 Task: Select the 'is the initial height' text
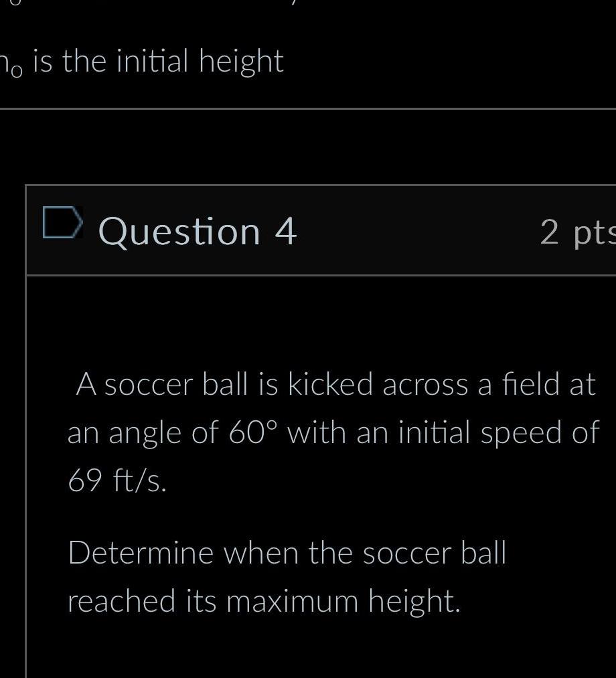pyautogui.click(x=142, y=60)
